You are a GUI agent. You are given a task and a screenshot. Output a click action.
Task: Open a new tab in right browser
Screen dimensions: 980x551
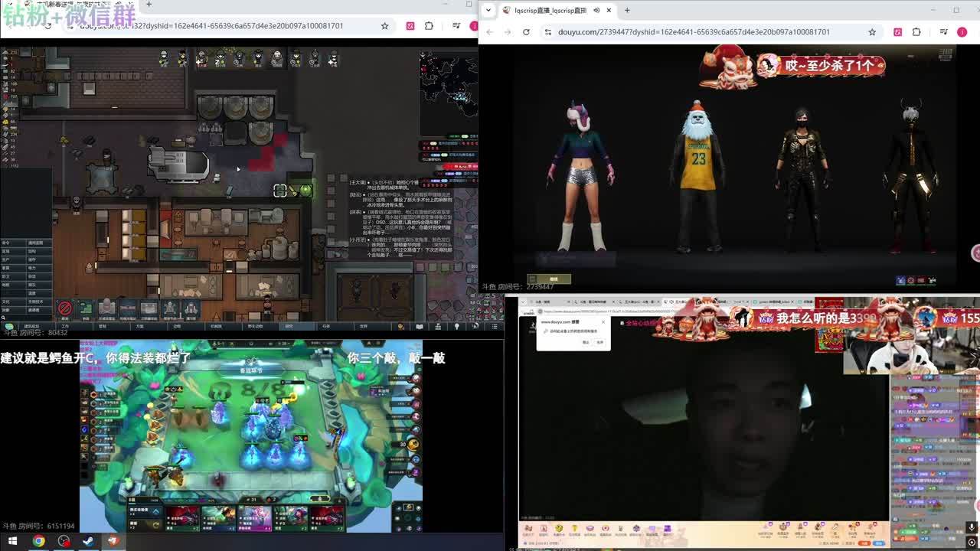click(x=627, y=10)
